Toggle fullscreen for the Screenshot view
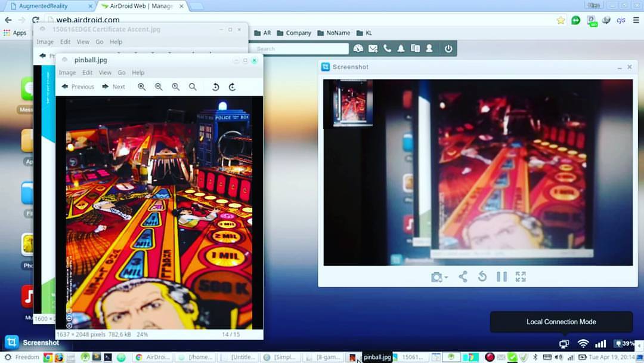Screen dimensions: 644x363 [x=521, y=276]
